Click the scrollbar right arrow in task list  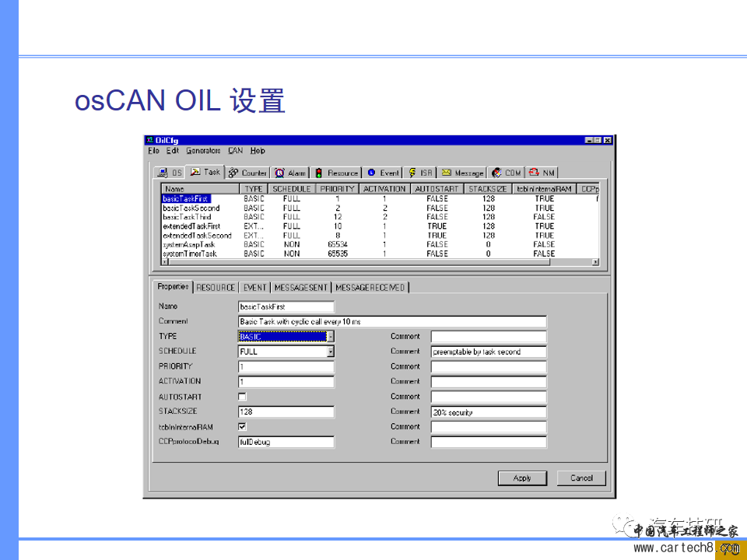coord(595,262)
